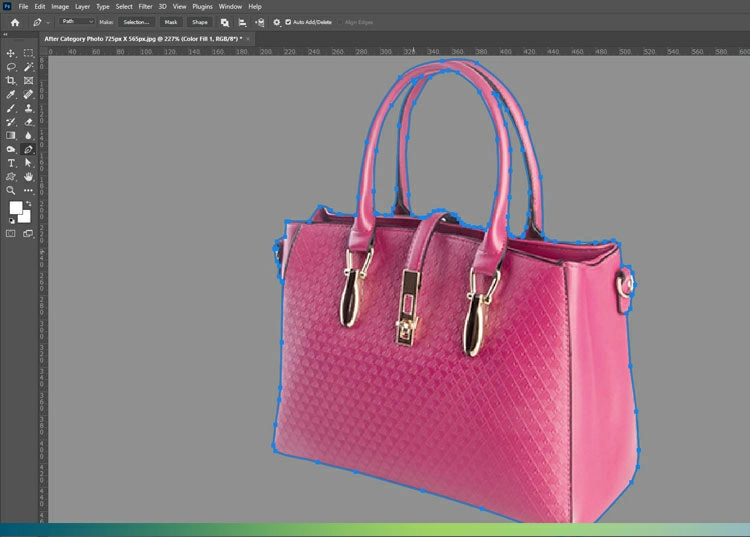The width and height of the screenshot is (750, 537).
Task: Switch to the Horizontal Type tool
Action: (x=11, y=163)
